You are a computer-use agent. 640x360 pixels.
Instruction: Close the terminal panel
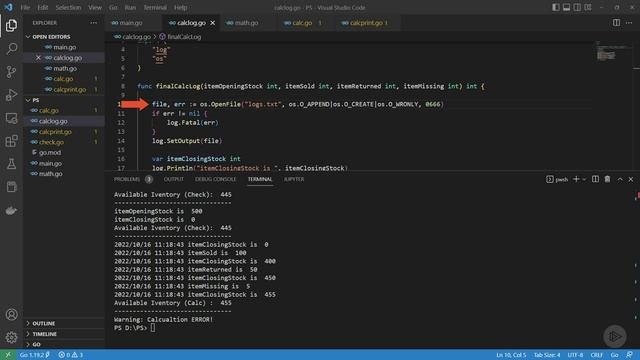[x=631, y=179]
